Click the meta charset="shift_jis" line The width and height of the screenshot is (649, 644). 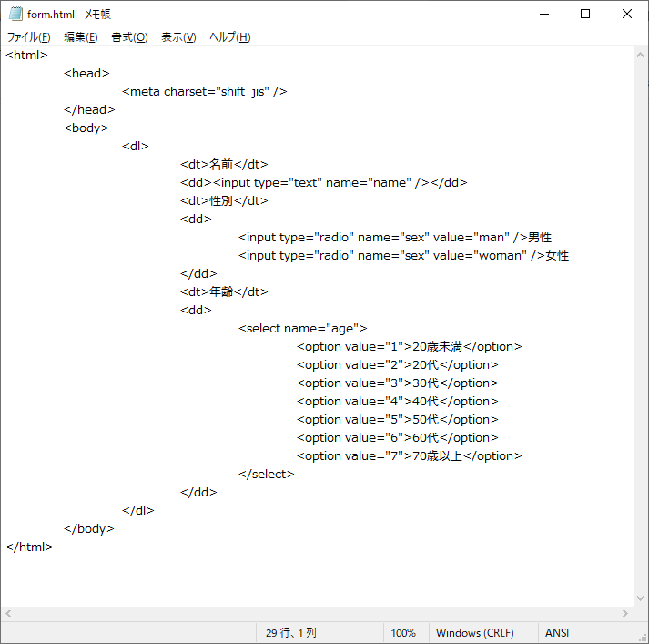point(205,91)
